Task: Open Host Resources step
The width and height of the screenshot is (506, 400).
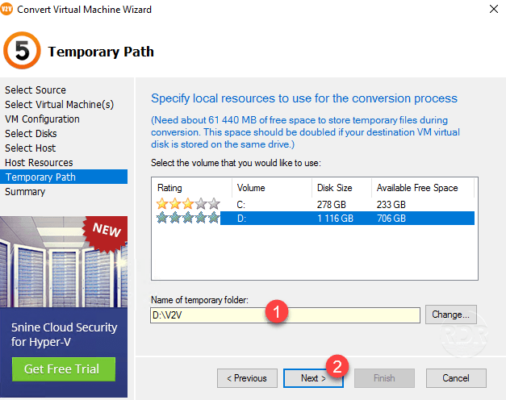Action: point(39,162)
